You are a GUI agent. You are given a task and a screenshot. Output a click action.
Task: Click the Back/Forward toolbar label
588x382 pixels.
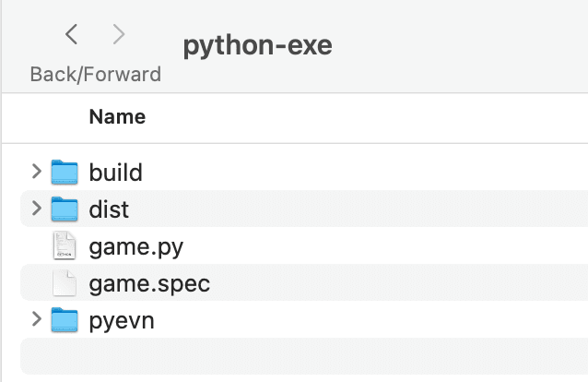pos(96,74)
